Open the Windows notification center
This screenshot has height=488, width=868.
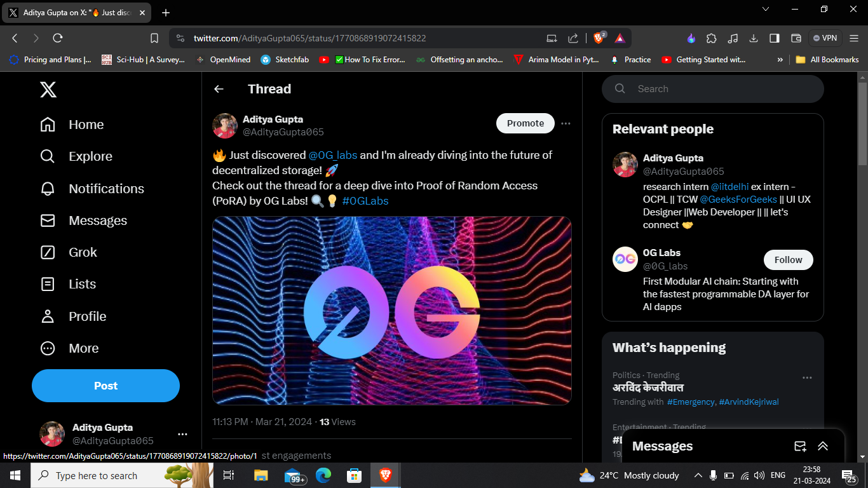850,476
